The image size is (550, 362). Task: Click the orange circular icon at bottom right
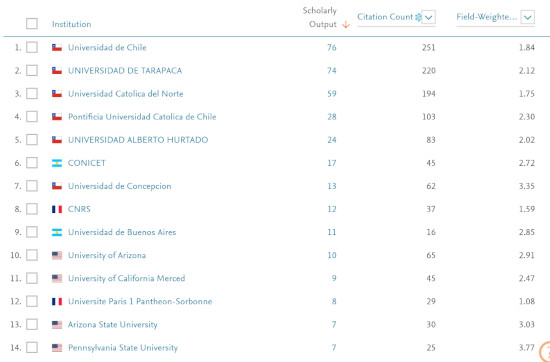click(x=545, y=350)
